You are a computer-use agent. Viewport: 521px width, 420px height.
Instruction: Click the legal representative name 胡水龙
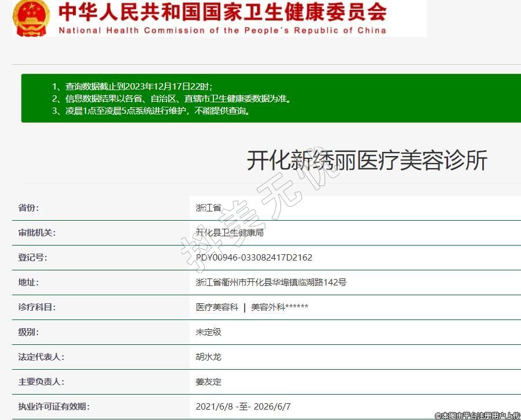coord(208,357)
